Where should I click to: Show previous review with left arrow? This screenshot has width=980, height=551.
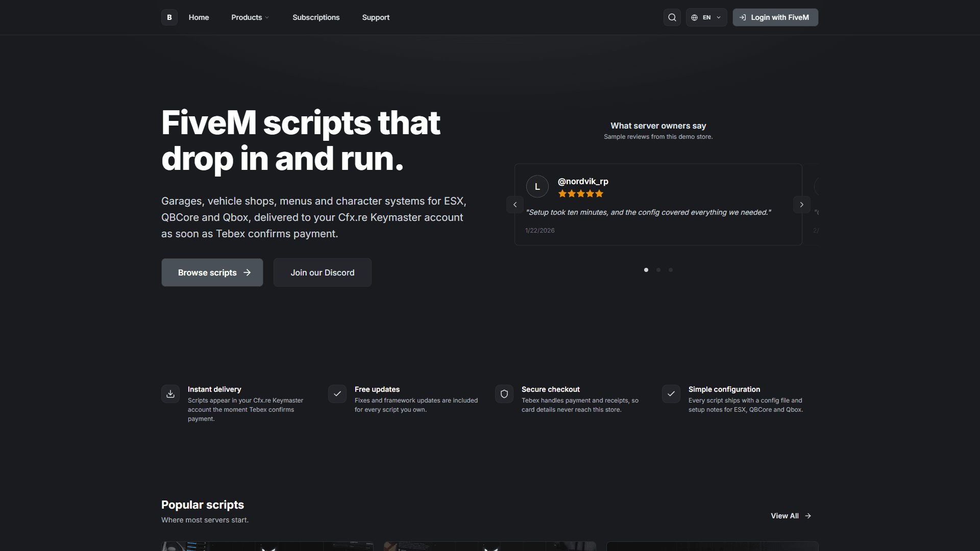(x=515, y=205)
